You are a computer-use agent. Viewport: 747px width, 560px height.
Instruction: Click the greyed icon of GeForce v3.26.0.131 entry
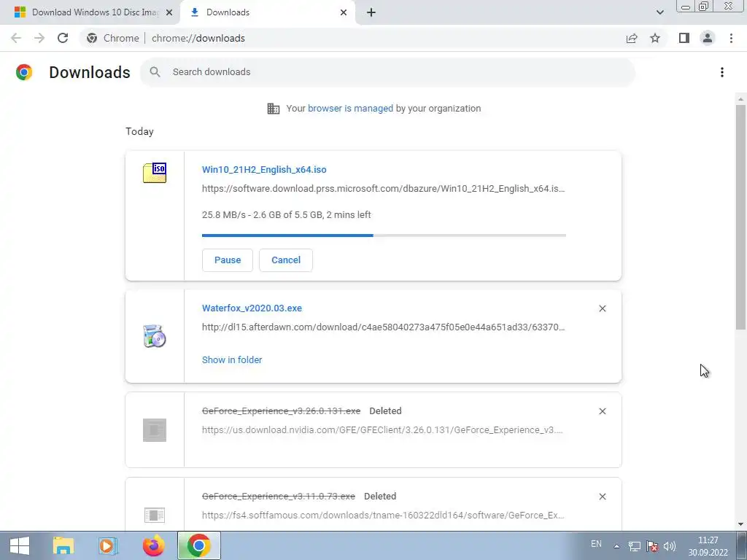click(155, 430)
